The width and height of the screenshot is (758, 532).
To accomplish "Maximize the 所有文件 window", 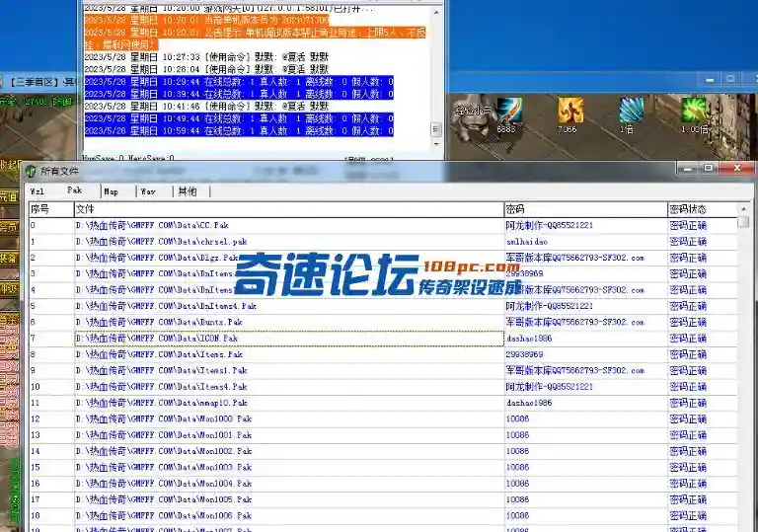I will pyautogui.click(x=709, y=168).
